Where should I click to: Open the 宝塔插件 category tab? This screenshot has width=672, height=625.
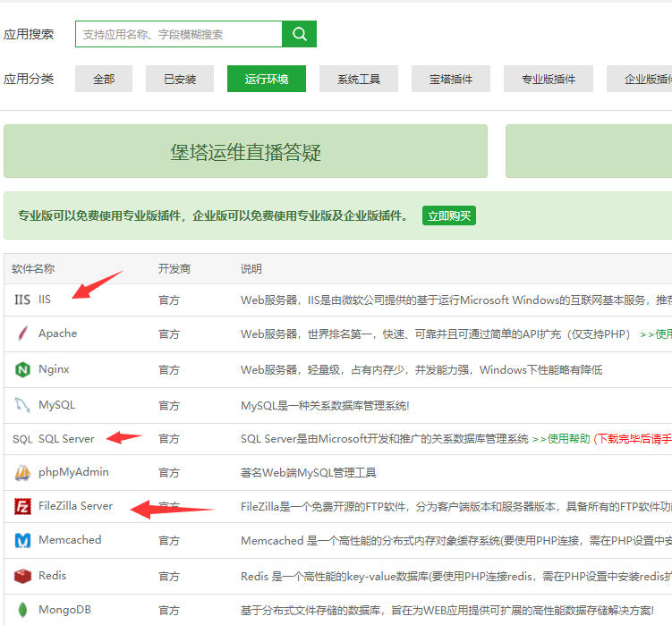click(x=451, y=79)
